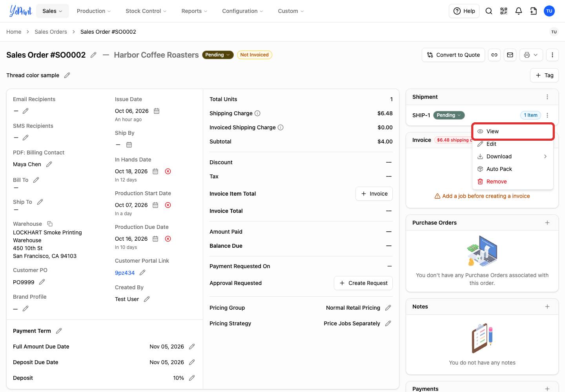Edit the Customer PO PO9999

[x=42, y=282]
